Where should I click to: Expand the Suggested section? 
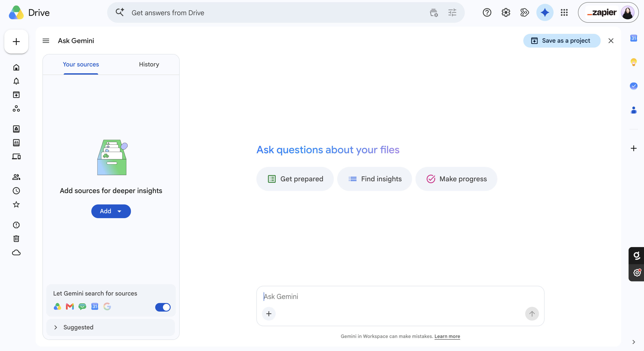pos(111,327)
